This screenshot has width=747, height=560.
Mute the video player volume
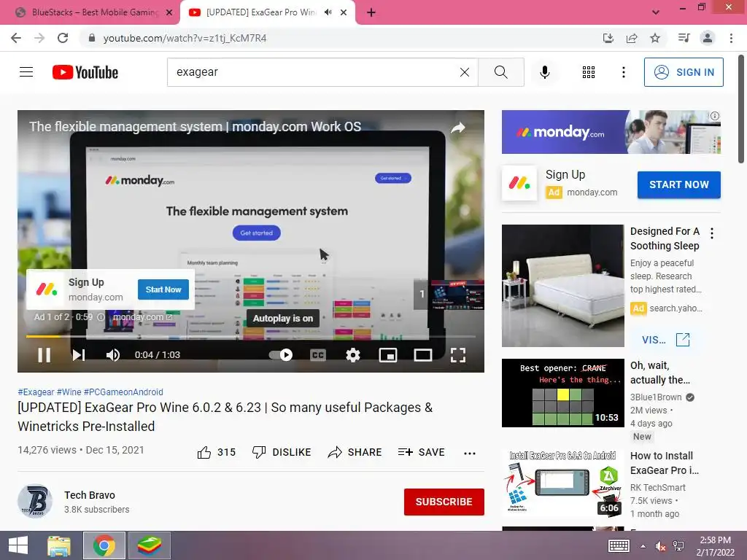113,355
